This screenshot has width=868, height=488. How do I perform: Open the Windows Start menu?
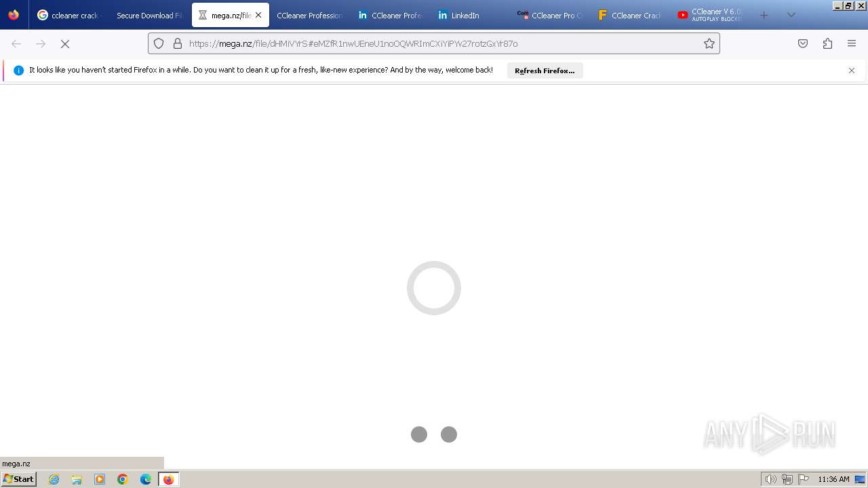coord(18,479)
